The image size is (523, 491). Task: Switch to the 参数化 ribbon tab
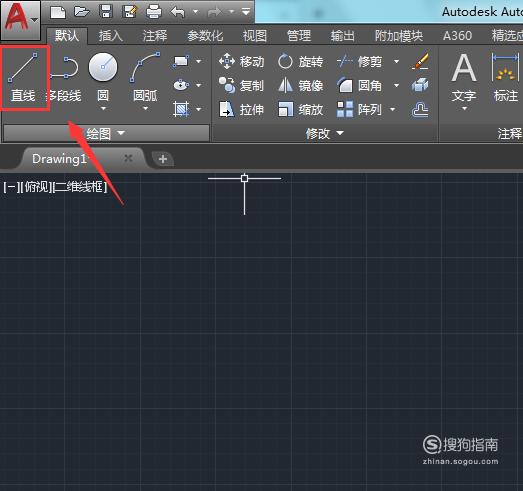click(x=205, y=35)
